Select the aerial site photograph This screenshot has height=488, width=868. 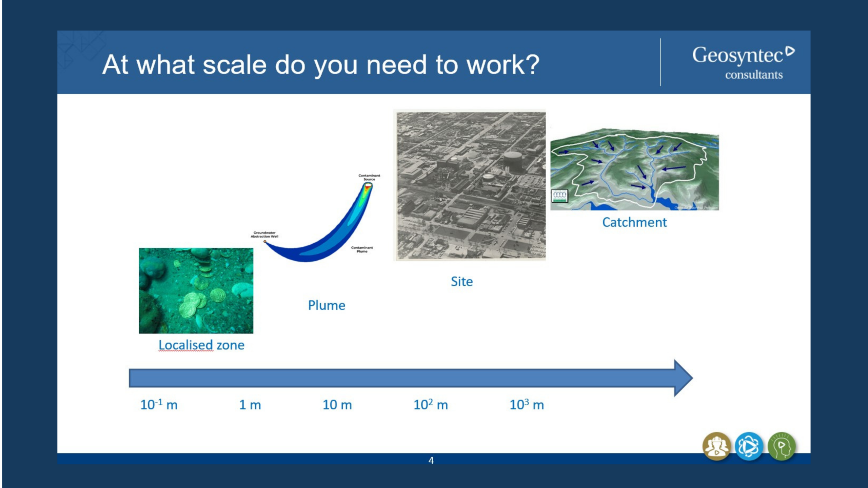pyautogui.click(x=470, y=185)
